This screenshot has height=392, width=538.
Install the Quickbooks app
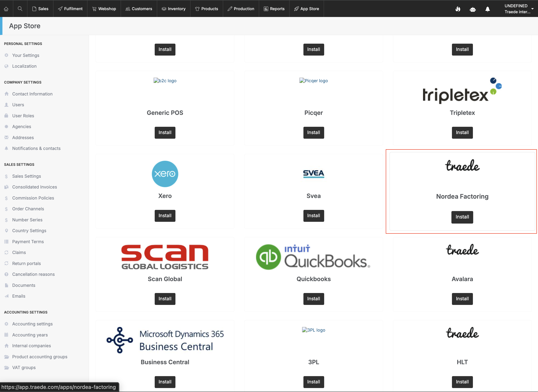click(x=314, y=299)
